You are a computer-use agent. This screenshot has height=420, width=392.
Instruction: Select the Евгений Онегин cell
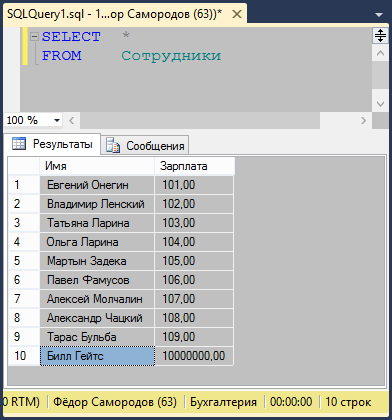pyautogui.click(x=97, y=185)
